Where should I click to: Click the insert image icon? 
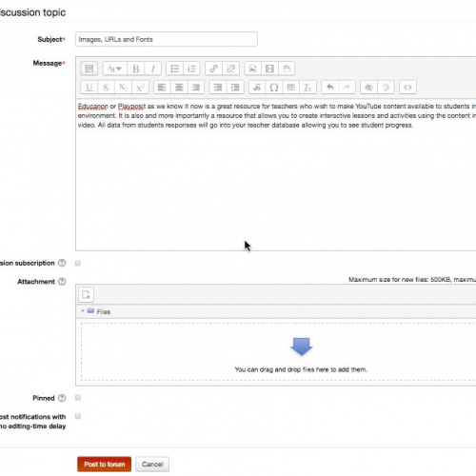click(252, 69)
